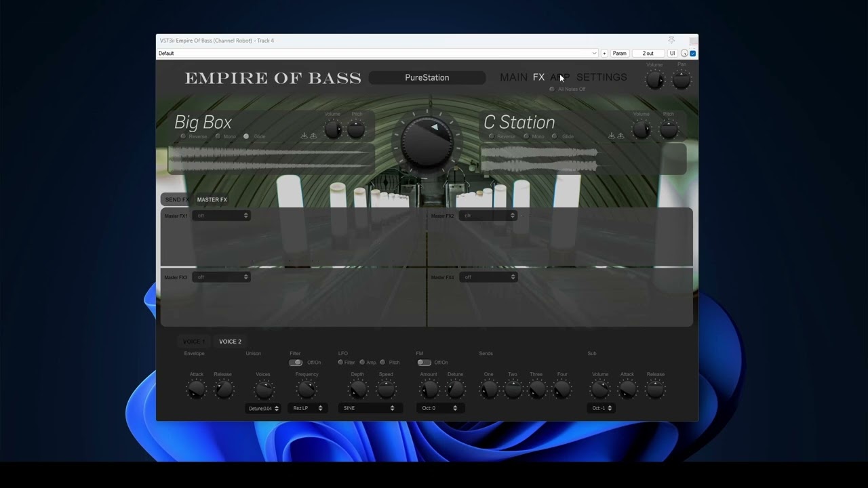The width and height of the screenshot is (868, 488).
Task: Click the Envelope Attack knob
Action: click(x=196, y=390)
